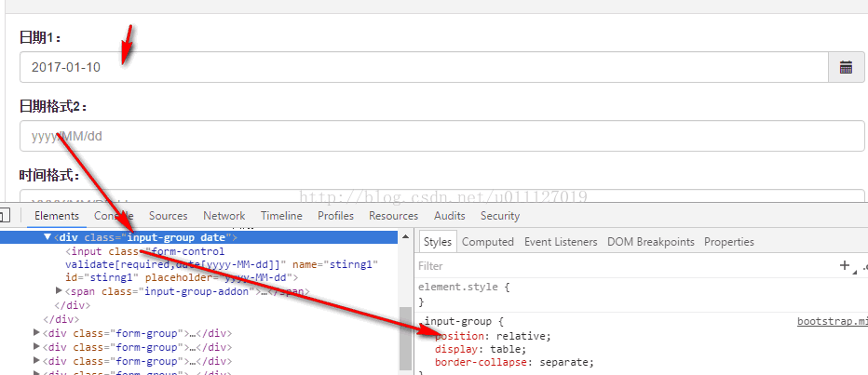Image resolution: width=868 pixels, height=375 pixels.
Task: Expand the span input-group-addon node
Action: (60, 291)
